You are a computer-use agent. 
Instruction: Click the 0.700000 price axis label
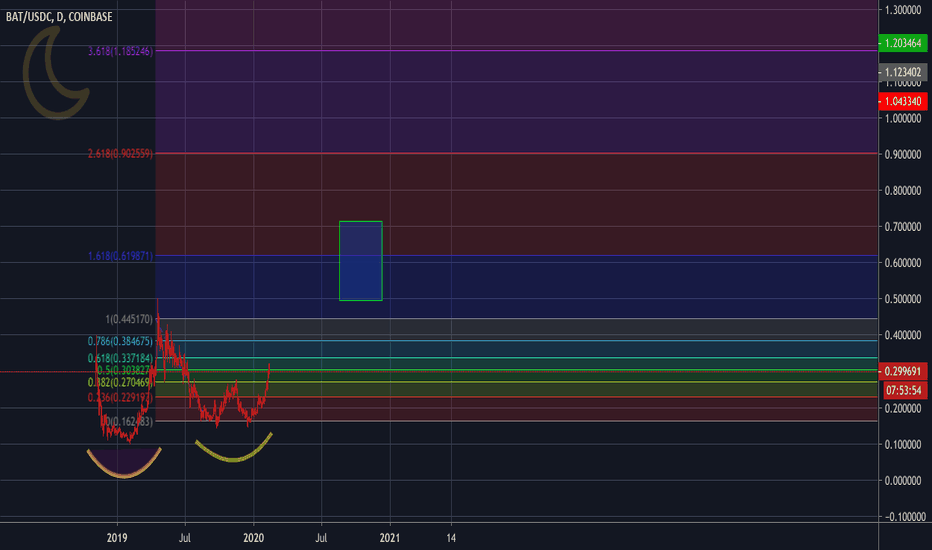(x=903, y=227)
